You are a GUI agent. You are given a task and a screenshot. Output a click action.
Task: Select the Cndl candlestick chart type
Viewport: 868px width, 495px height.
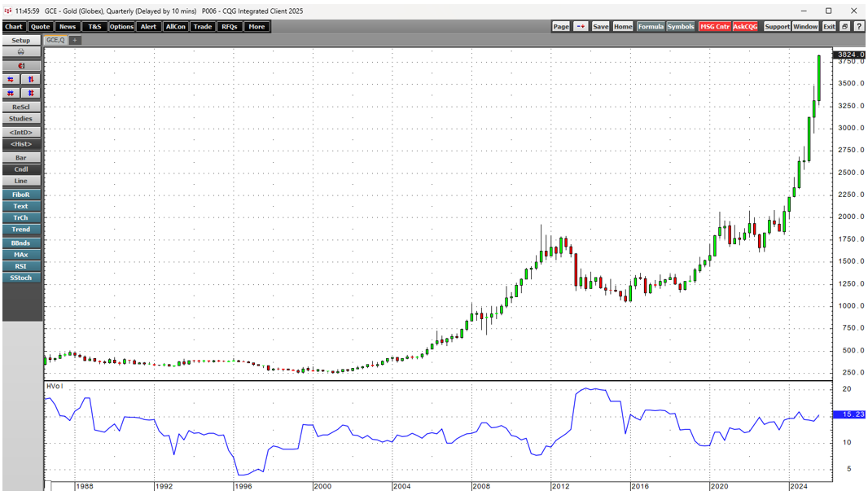point(21,169)
